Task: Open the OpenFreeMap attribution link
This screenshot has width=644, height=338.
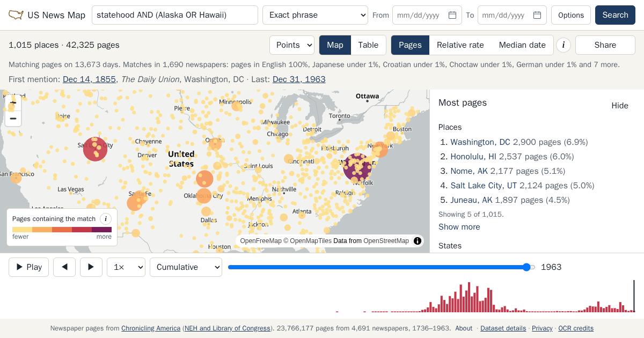Action: (x=261, y=241)
